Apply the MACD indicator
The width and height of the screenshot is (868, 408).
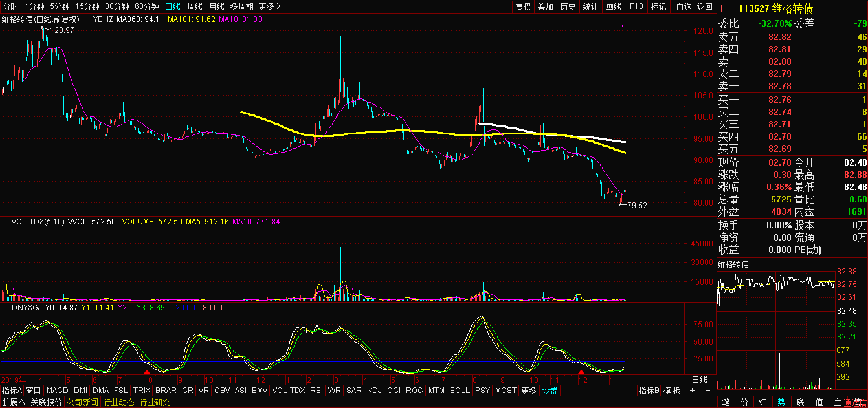pyautogui.click(x=58, y=391)
